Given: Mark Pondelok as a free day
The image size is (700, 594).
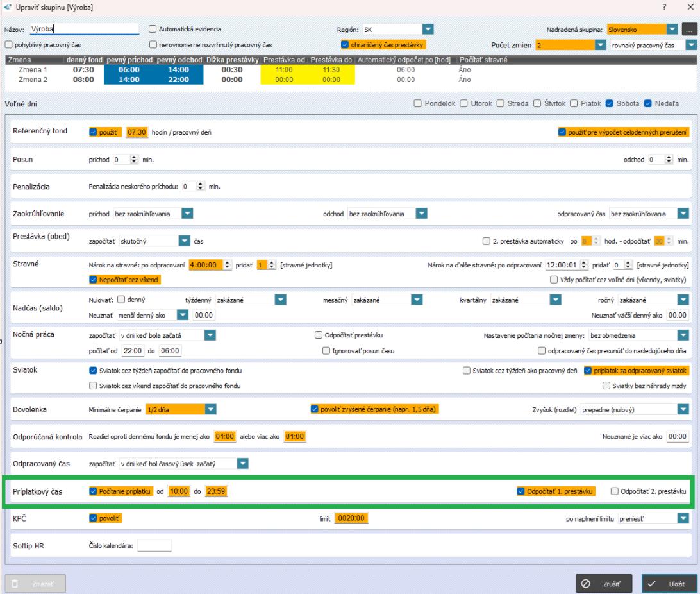Looking at the screenshot, I should point(419,103).
